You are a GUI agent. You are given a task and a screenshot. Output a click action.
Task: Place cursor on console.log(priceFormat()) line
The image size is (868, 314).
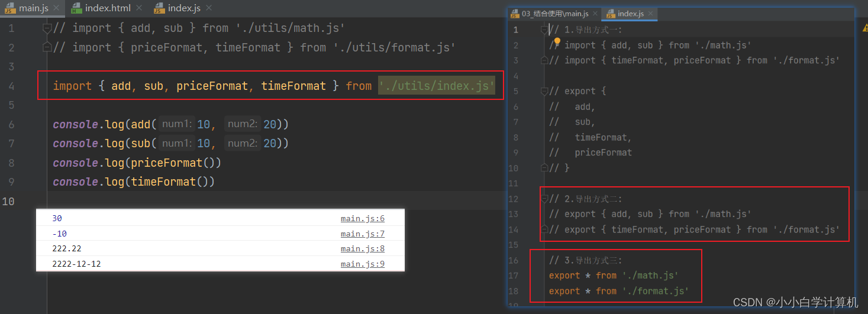point(137,163)
